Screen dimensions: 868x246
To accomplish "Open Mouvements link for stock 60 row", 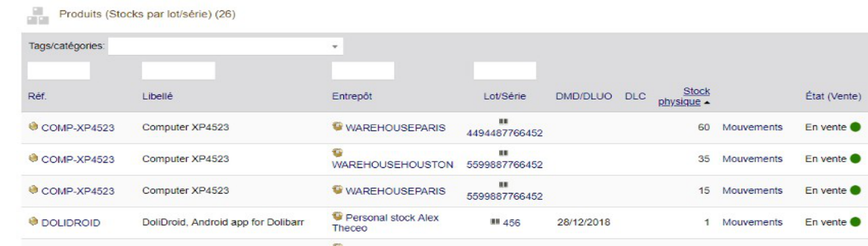I will coord(752,128).
